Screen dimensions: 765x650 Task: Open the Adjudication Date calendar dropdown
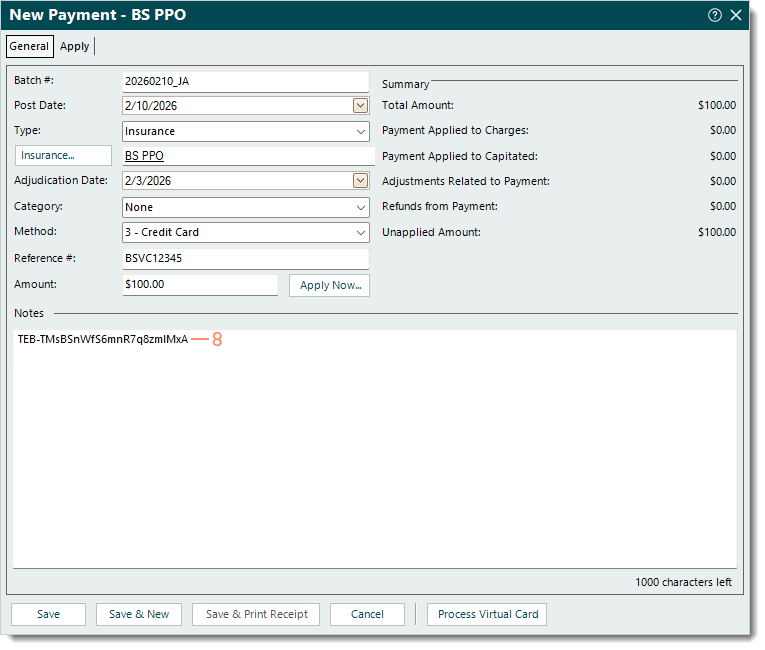coord(363,182)
